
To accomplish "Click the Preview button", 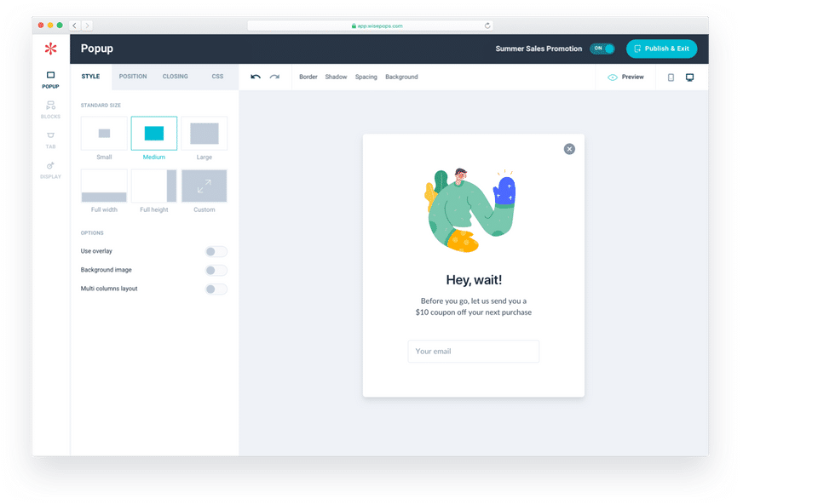I will [625, 77].
